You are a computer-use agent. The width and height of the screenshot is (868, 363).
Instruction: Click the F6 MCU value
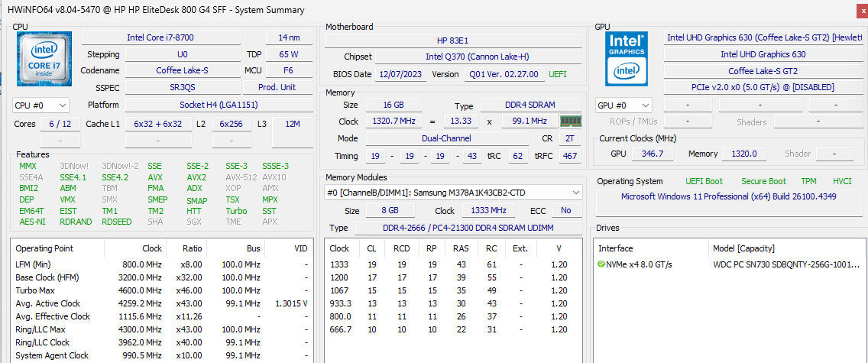(289, 71)
